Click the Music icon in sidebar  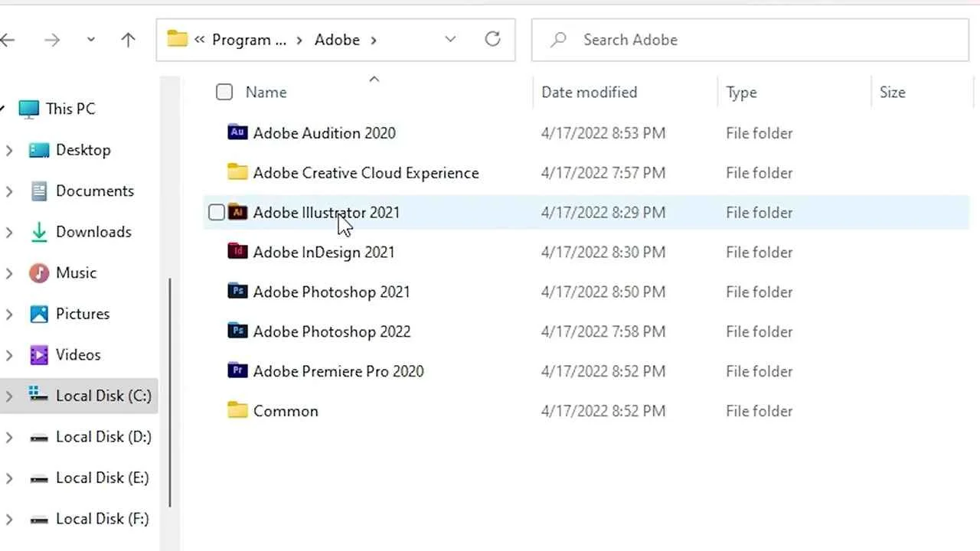tap(39, 272)
